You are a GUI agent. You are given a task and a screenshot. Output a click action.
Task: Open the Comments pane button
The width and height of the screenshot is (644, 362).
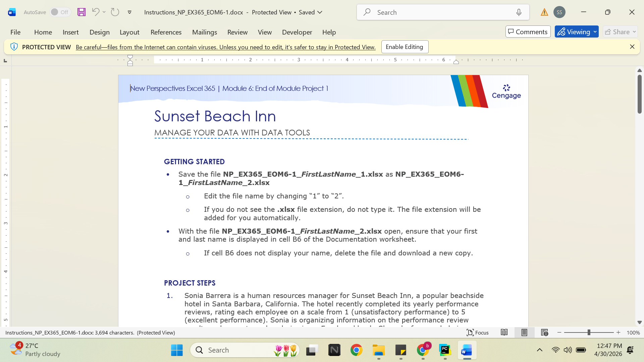528,32
